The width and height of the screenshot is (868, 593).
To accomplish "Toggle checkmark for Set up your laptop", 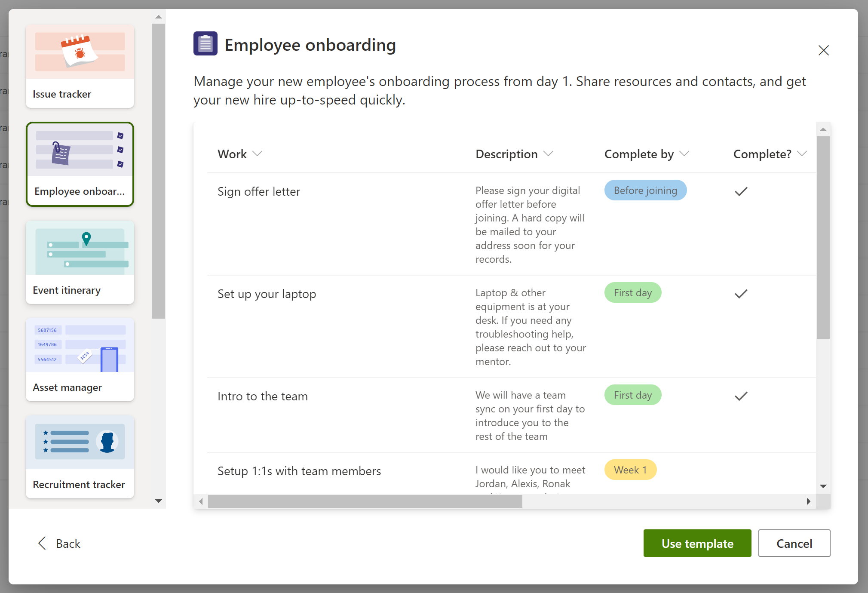I will (x=741, y=294).
